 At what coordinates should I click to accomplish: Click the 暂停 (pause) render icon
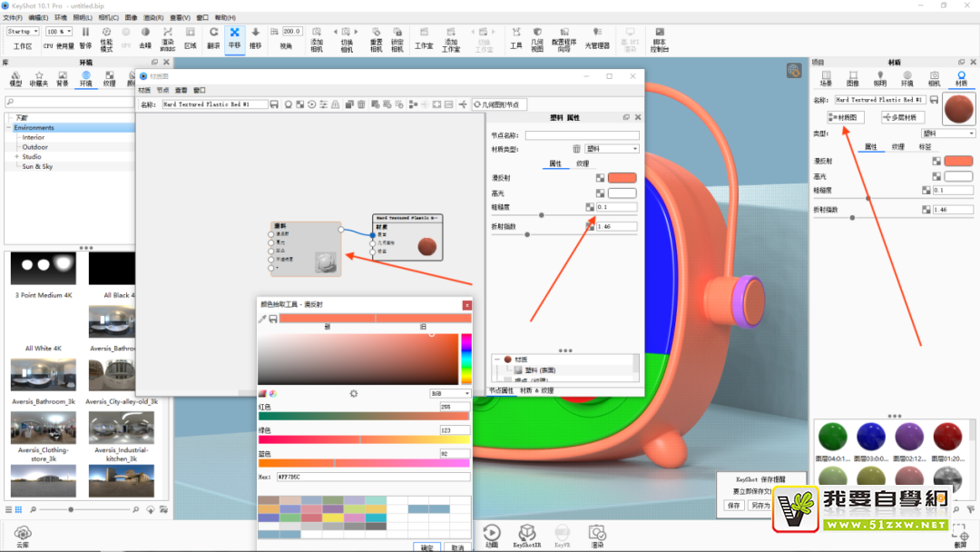[x=85, y=37]
